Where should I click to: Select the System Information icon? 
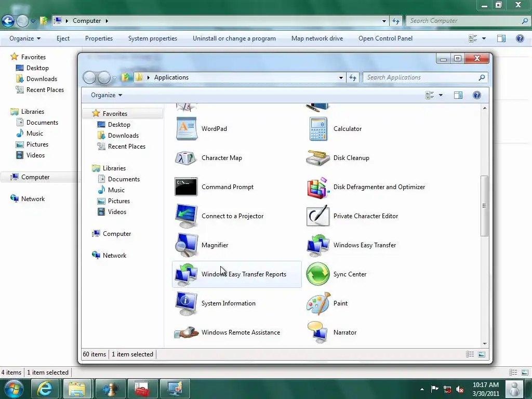pyautogui.click(x=186, y=303)
